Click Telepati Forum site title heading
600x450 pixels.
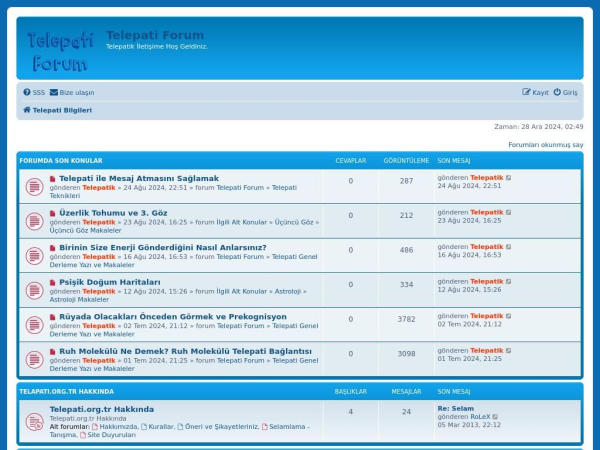[155, 35]
